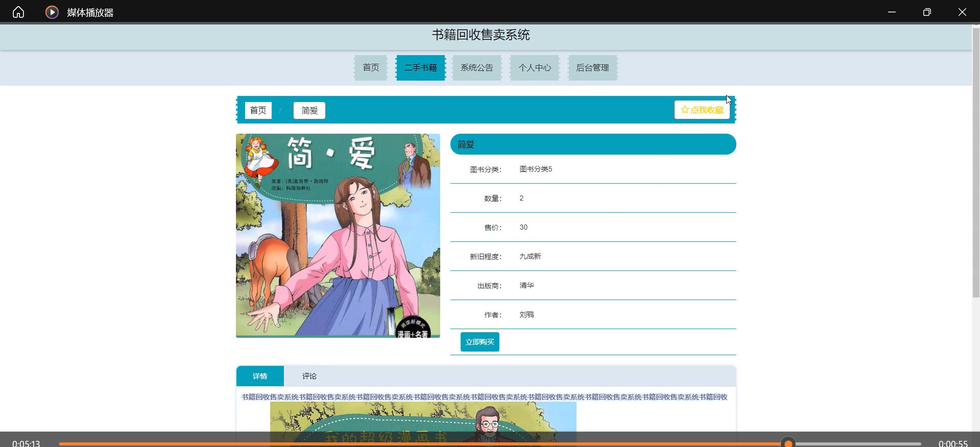Click the author value 刘鹗
The image size is (980, 447).
coord(527,314)
